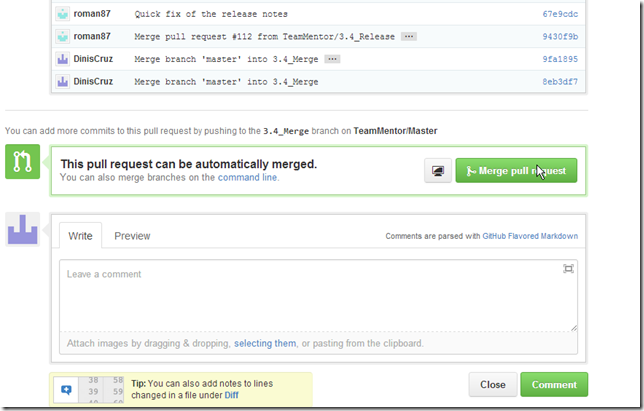
Task: Switch to the Preview tab
Action: (132, 236)
